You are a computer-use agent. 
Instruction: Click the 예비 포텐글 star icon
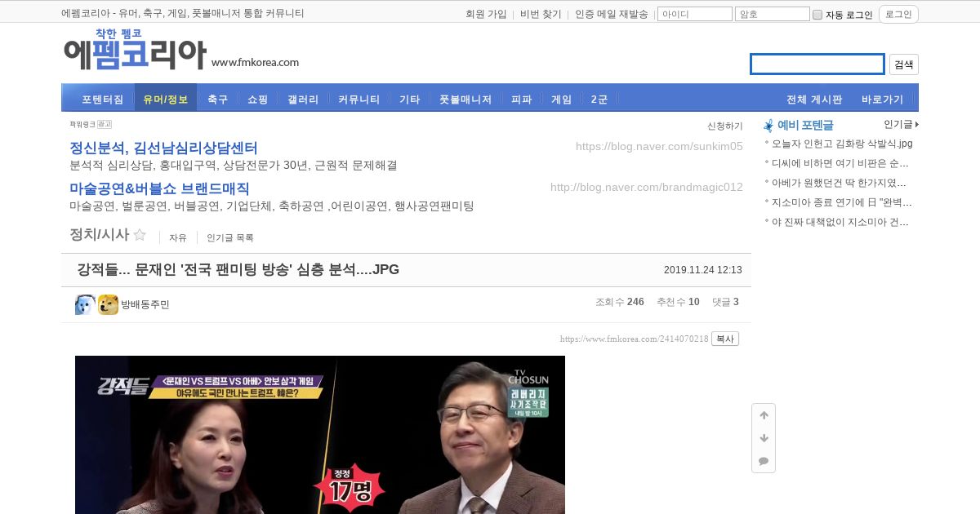[x=768, y=126]
